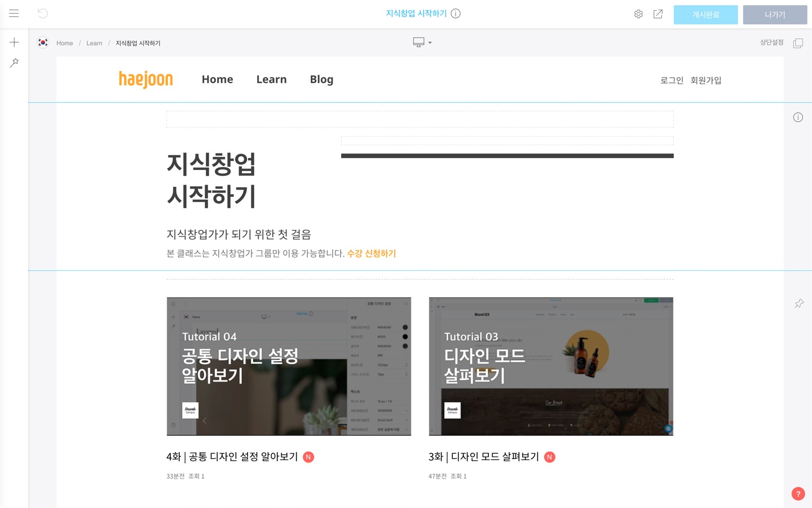Click the pin icon on right edge
This screenshot has height=508, width=812.
(x=799, y=304)
